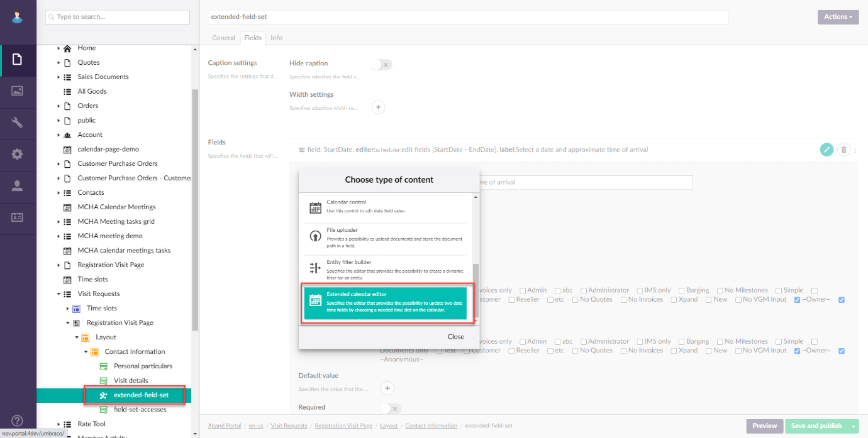Click the plus icon under Width settings

coord(378,107)
